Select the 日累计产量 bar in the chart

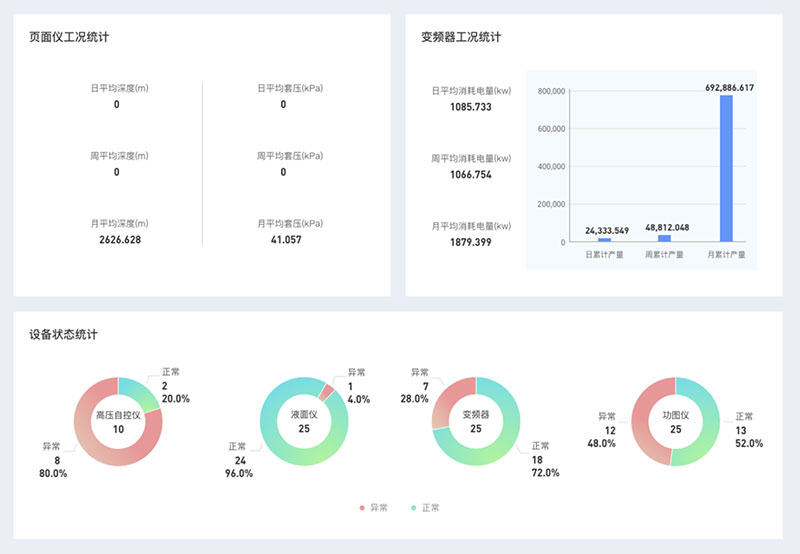click(x=605, y=240)
